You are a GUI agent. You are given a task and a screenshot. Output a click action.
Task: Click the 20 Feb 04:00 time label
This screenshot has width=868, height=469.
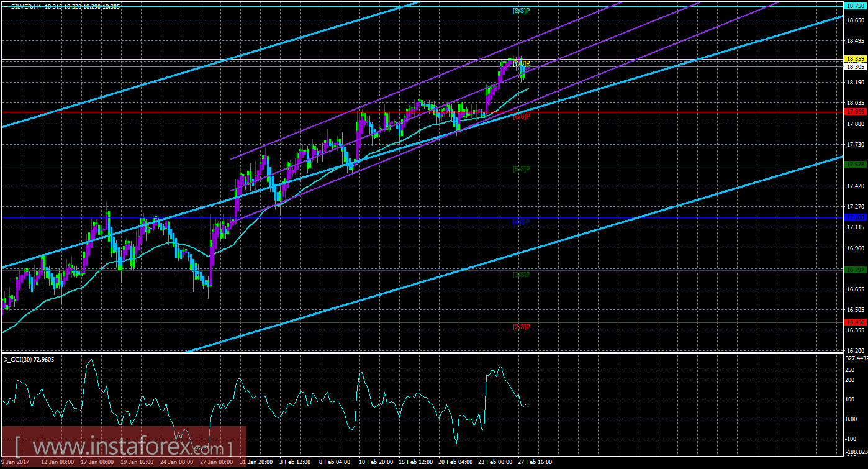(x=454, y=462)
